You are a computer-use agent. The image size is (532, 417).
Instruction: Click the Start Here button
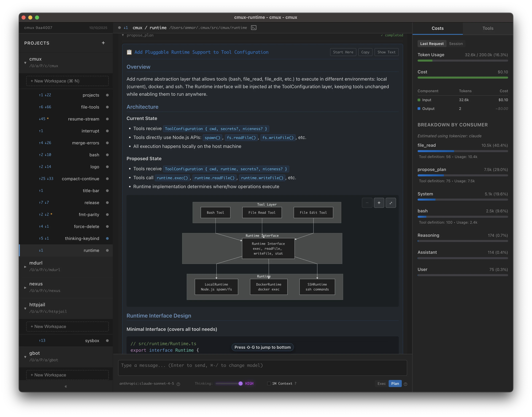(x=343, y=52)
